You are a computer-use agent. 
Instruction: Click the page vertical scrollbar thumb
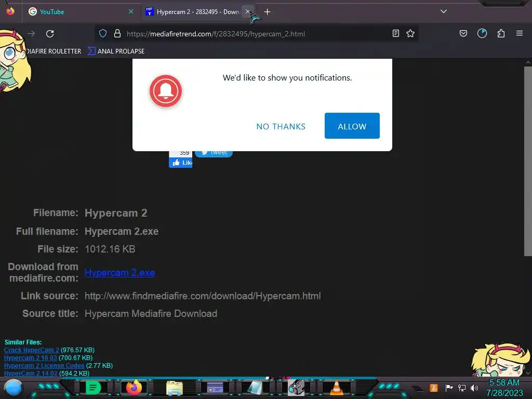[x=528, y=161]
